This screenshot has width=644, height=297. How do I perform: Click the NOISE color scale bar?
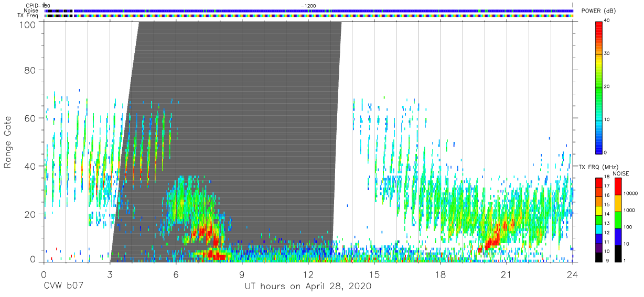tap(618, 219)
